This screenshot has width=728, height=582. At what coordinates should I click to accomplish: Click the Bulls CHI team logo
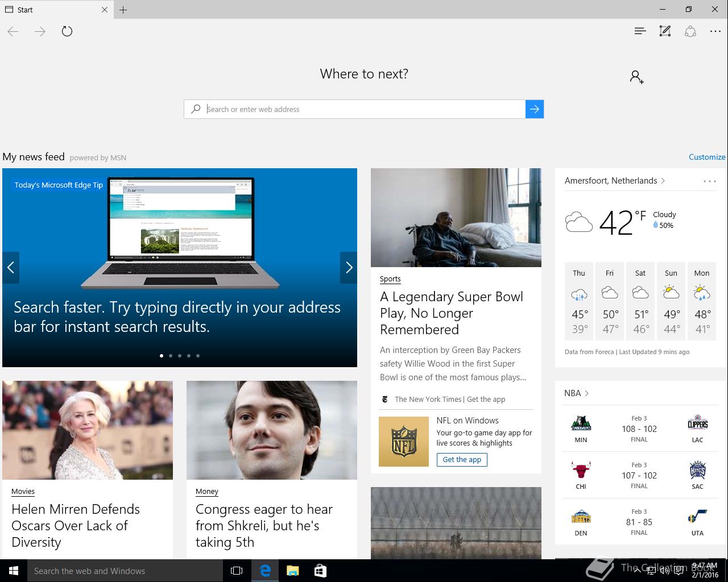click(581, 471)
